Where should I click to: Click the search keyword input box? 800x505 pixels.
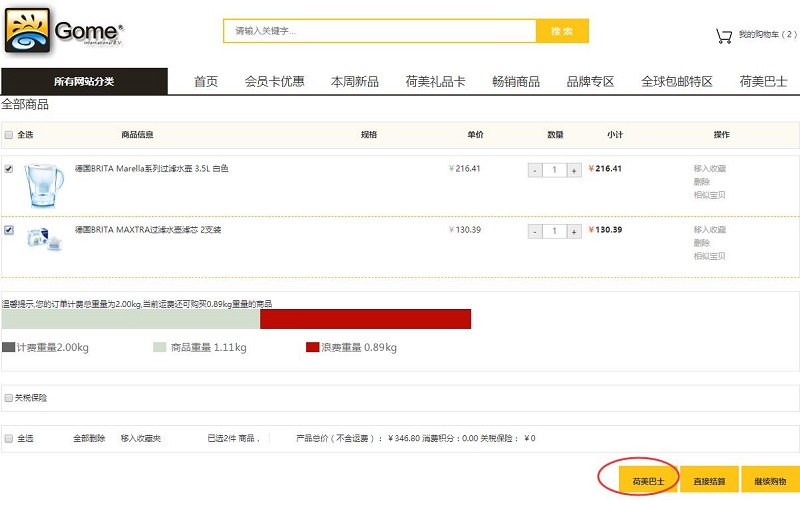click(x=380, y=31)
